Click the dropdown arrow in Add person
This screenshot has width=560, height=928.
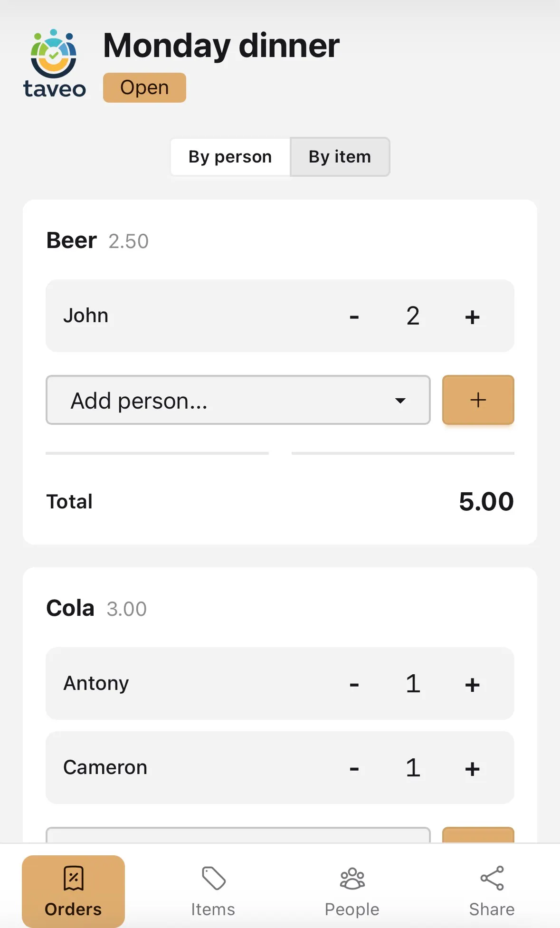point(400,401)
